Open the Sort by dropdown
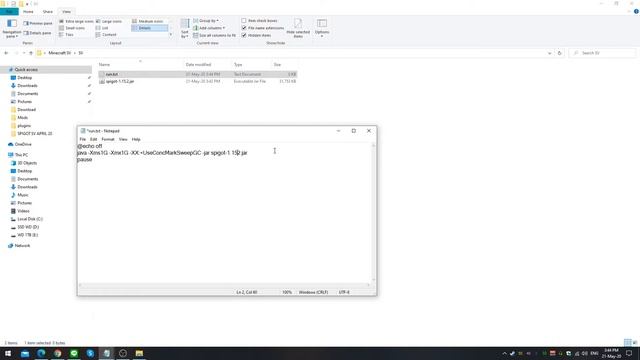This screenshot has height=360, width=640. click(185, 29)
